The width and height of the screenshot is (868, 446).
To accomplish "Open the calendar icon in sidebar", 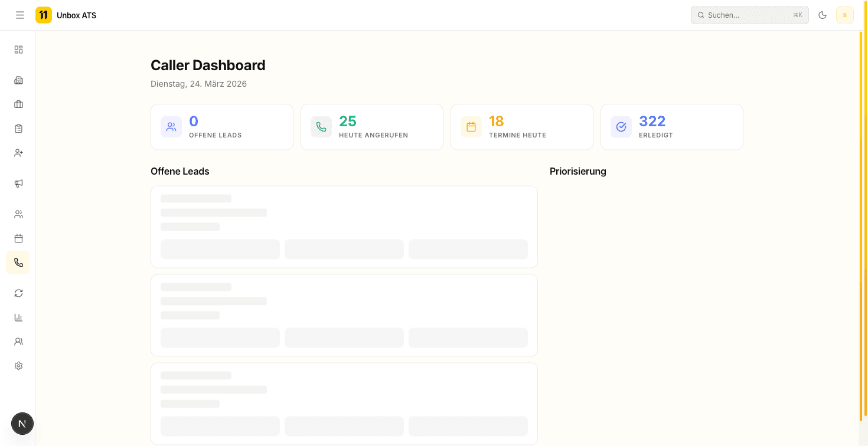I will (x=18, y=238).
